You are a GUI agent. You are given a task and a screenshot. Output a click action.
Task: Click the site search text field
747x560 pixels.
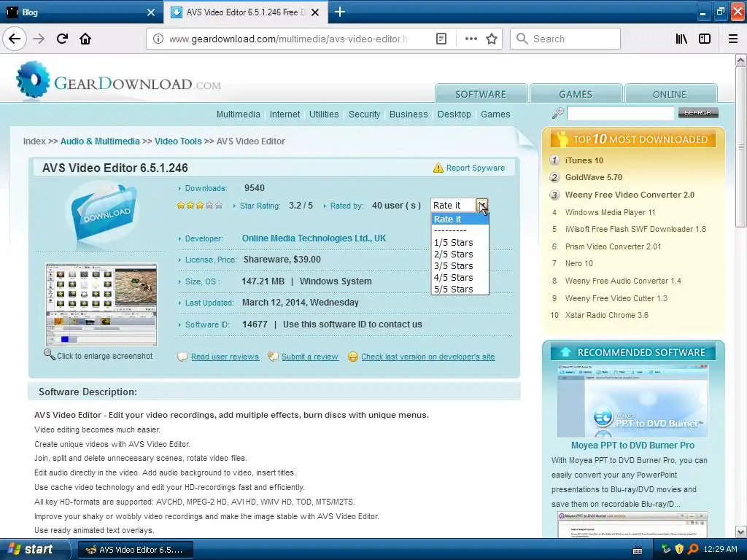click(x=621, y=113)
